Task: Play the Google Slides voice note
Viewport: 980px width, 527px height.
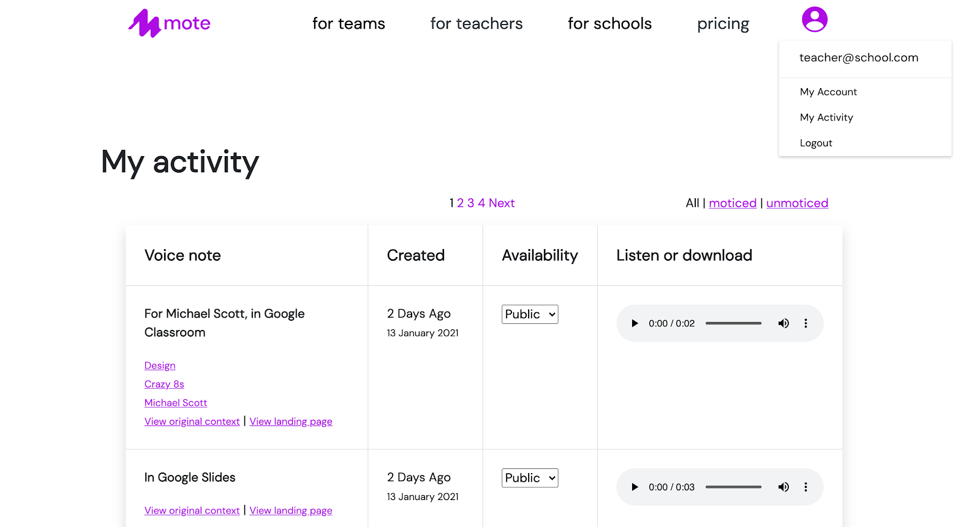Action: [x=635, y=487]
